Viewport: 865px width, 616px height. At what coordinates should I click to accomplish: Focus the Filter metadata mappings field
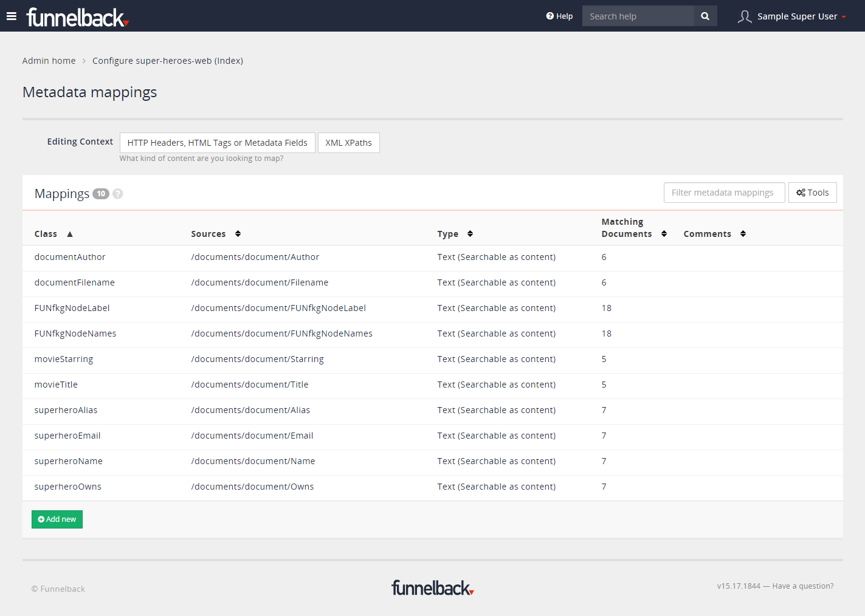click(723, 193)
